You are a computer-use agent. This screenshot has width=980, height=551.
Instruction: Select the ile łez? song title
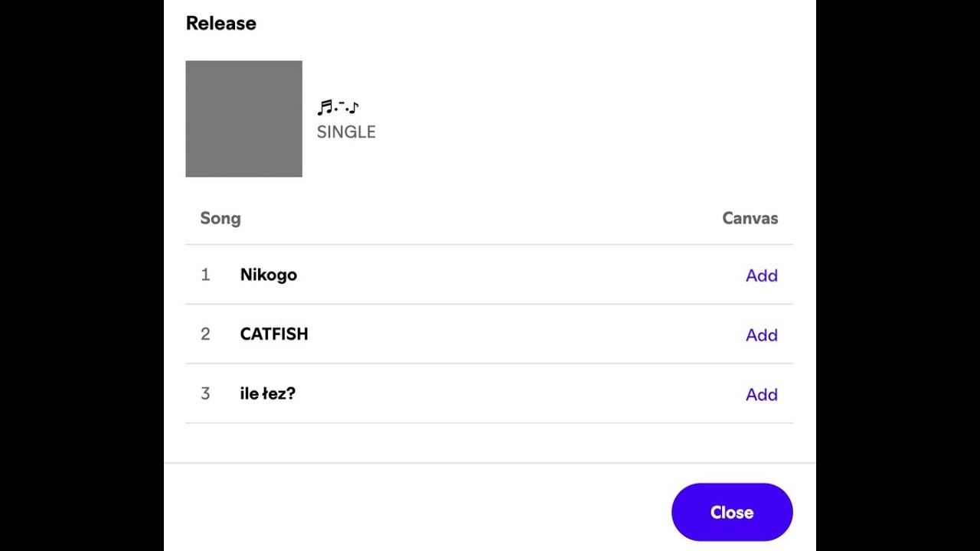coord(267,394)
